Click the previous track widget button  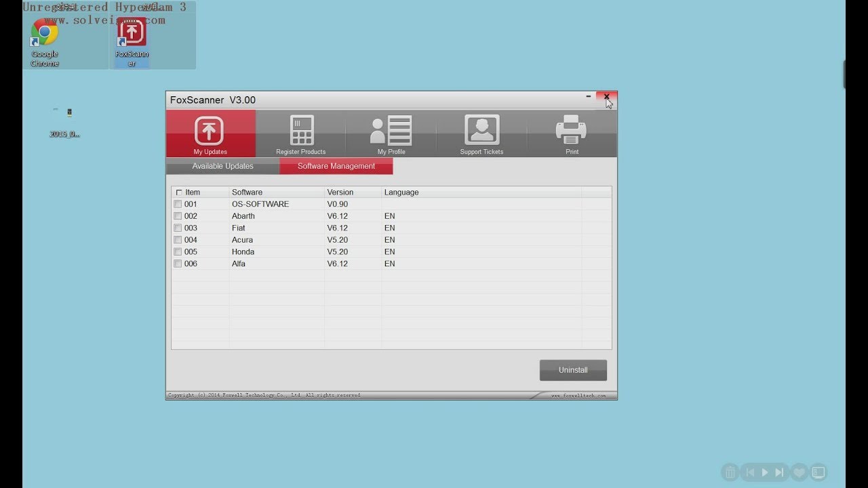750,472
